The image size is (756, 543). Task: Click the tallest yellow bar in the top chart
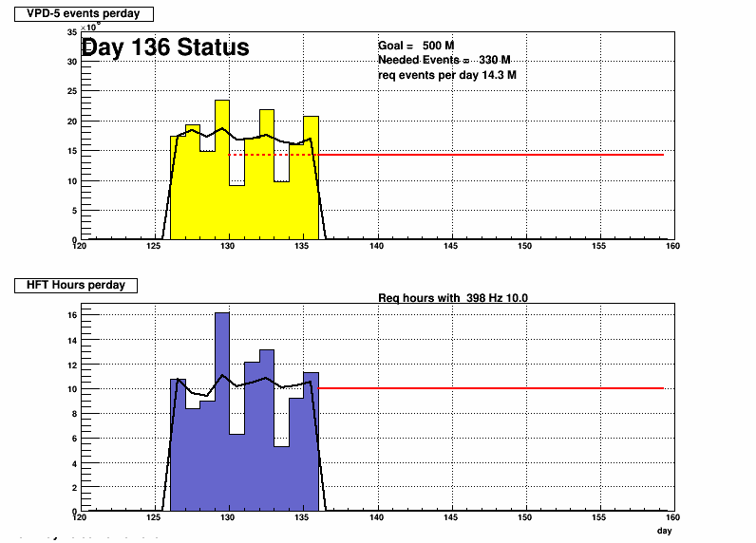[222, 170]
